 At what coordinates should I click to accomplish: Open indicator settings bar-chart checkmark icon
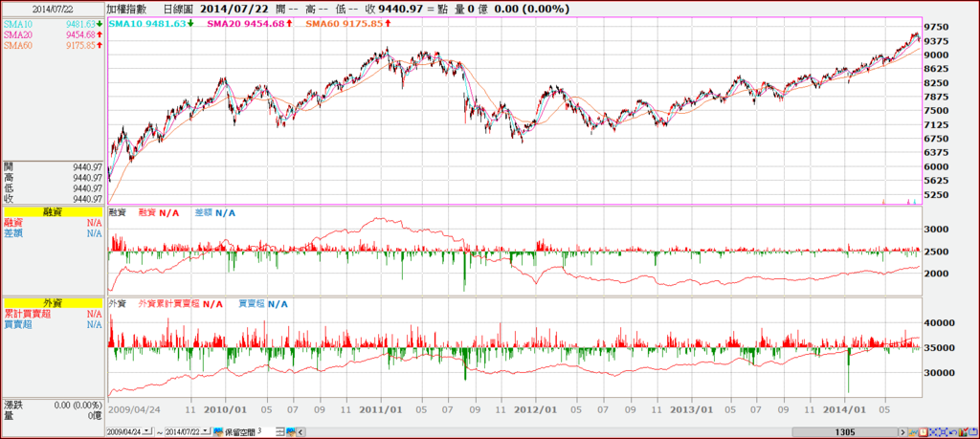point(963,431)
